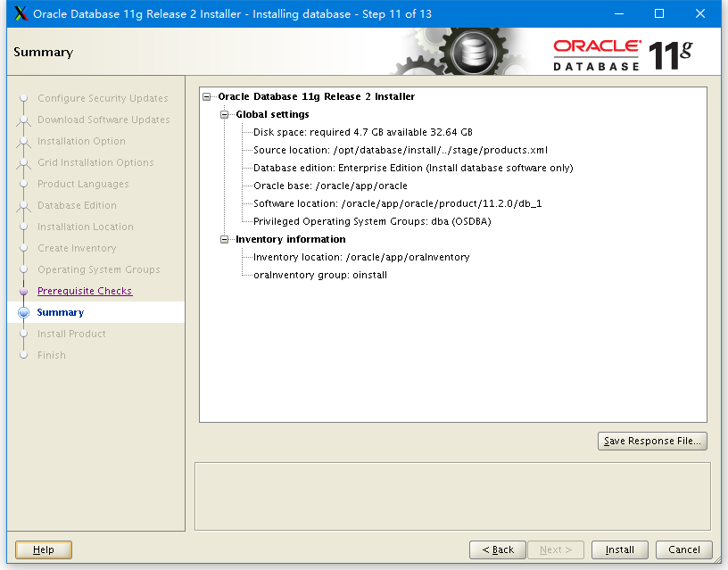Click Configure Security Updates step
The width and height of the screenshot is (728, 570).
[103, 98]
